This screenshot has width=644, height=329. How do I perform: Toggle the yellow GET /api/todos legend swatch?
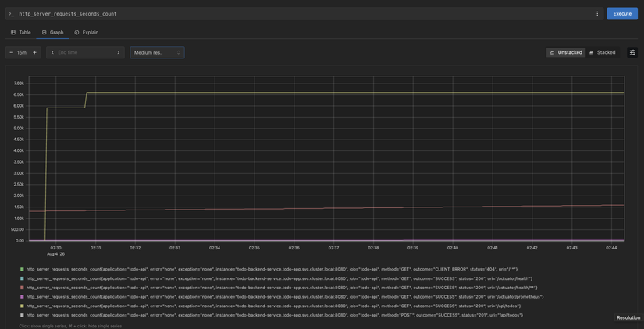click(x=22, y=306)
